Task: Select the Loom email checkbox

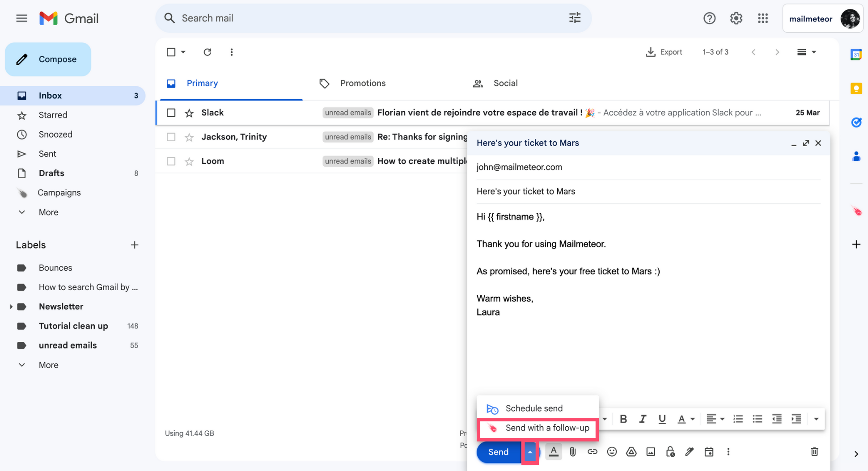Action: point(171,161)
